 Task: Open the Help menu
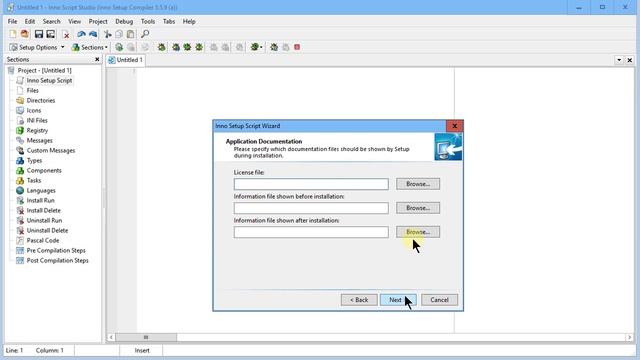point(189,21)
